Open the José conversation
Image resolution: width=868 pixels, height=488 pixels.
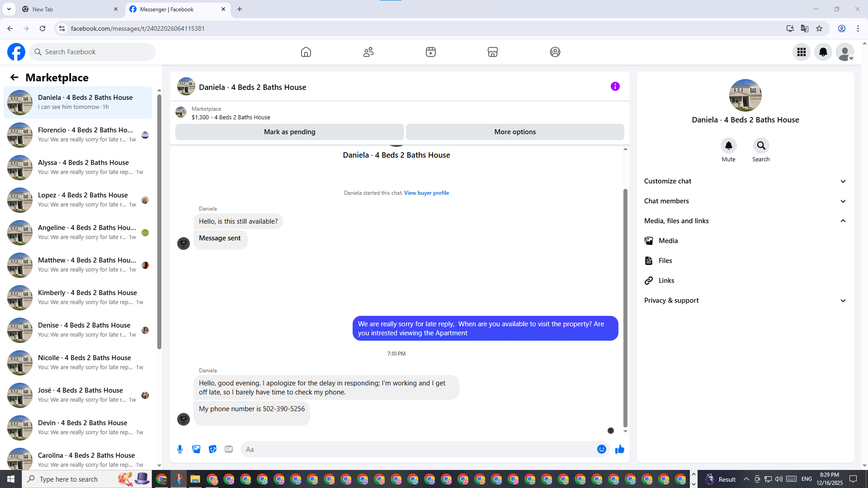click(78, 395)
